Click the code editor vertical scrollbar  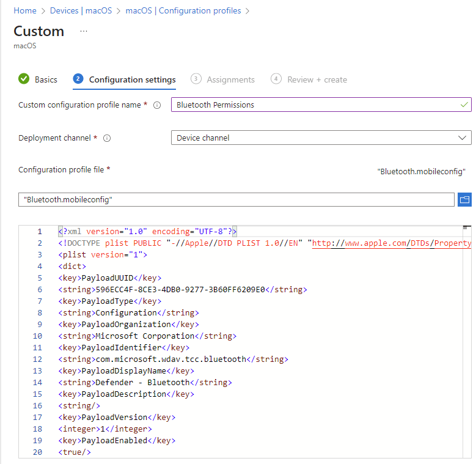(467, 342)
